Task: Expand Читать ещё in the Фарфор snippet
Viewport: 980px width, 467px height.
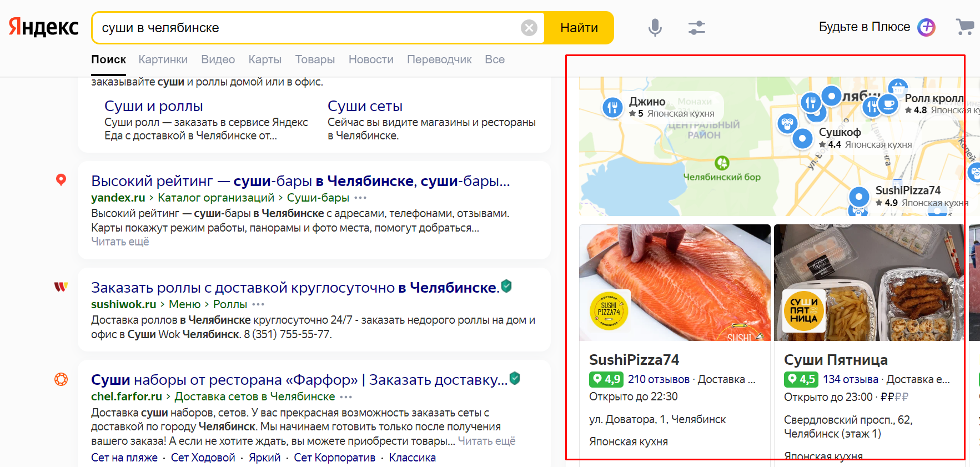Action: point(486,441)
